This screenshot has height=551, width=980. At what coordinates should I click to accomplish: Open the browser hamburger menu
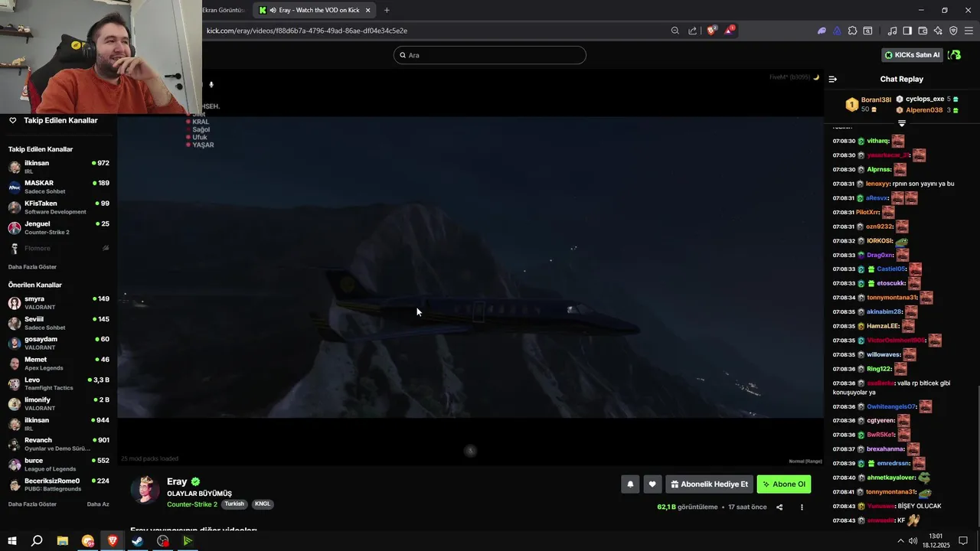[x=969, y=31]
